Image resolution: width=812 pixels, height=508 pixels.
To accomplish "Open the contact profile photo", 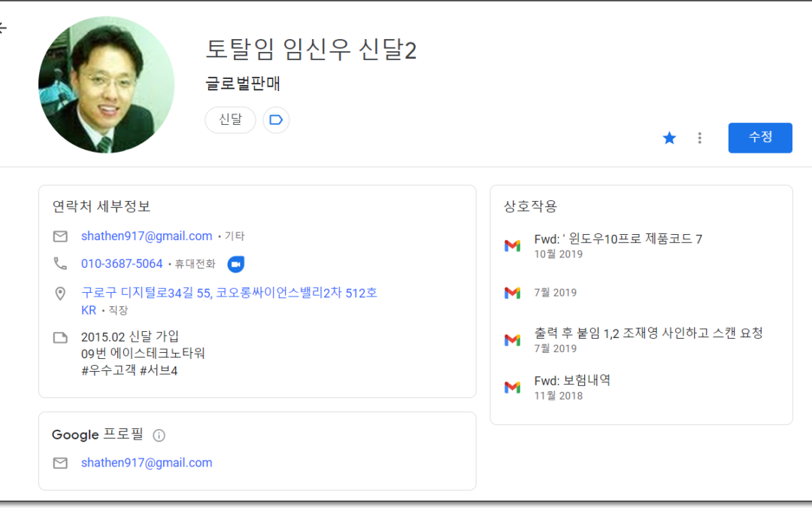I will [x=106, y=84].
